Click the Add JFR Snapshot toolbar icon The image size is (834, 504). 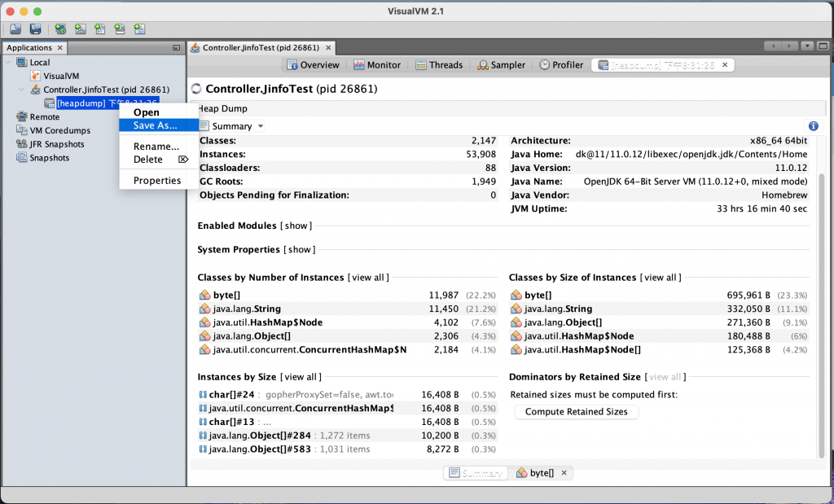120,29
